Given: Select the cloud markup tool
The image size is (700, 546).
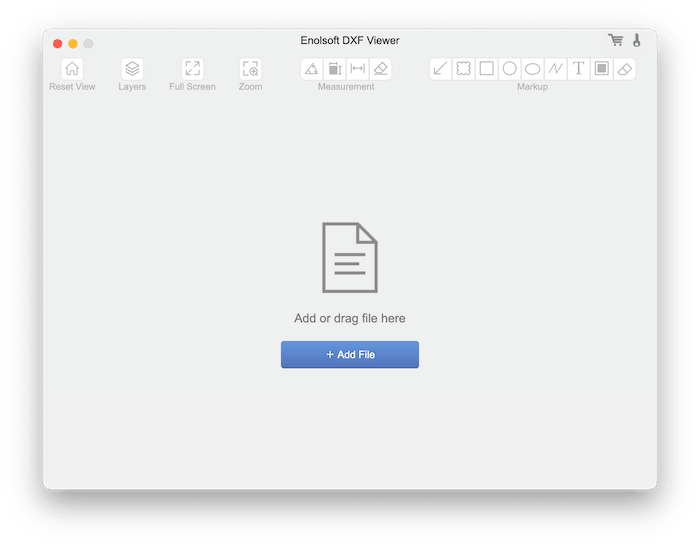Looking at the screenshot, I should pos(464,69).
